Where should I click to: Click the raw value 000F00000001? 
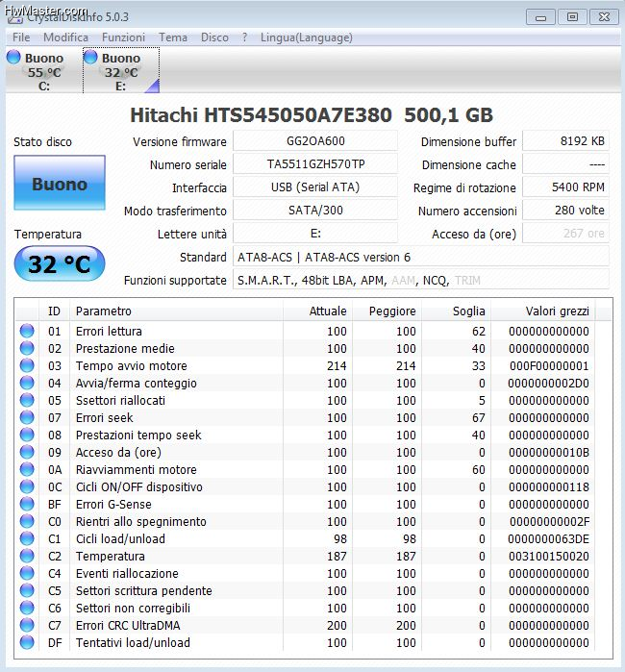[549, 366]
